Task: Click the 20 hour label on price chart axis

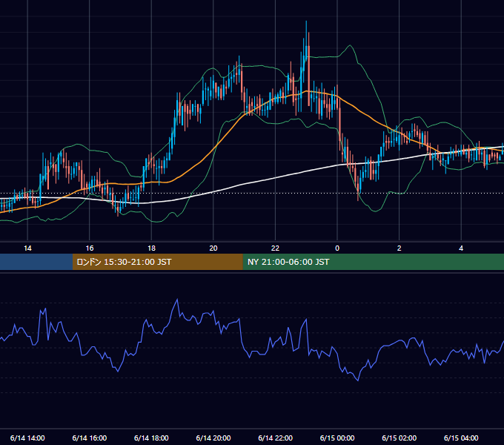Action: [x=213, y=248]
